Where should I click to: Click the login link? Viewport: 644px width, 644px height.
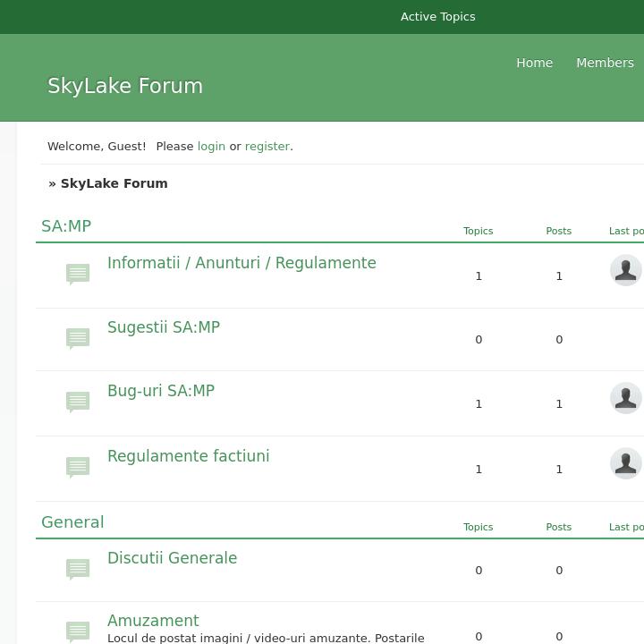click(x=211, y=146)
